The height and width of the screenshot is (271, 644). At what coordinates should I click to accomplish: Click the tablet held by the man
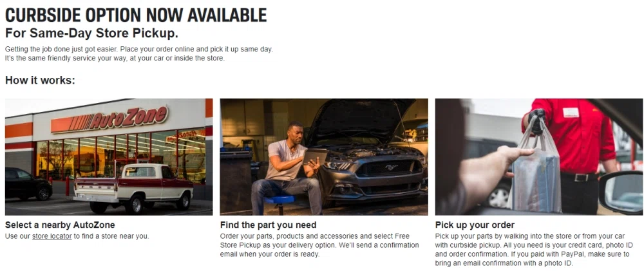(x=315, y=157)
